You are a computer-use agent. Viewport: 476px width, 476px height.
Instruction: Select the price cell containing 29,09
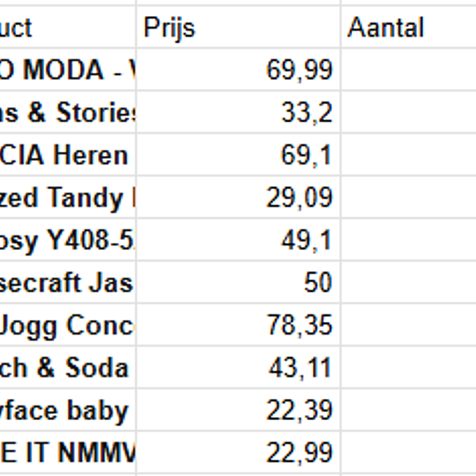click(x=238, y=198)
